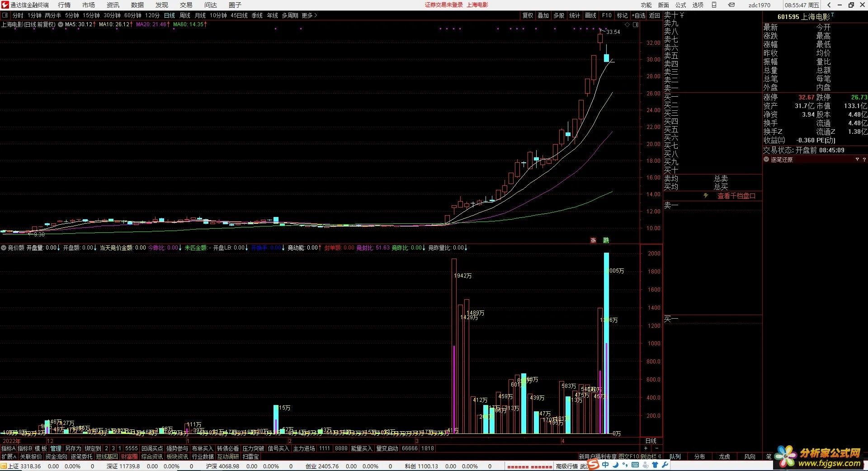Click the window icon left of 分时
Viewport: 868px width, 471px height.
[x=5, y=15]
